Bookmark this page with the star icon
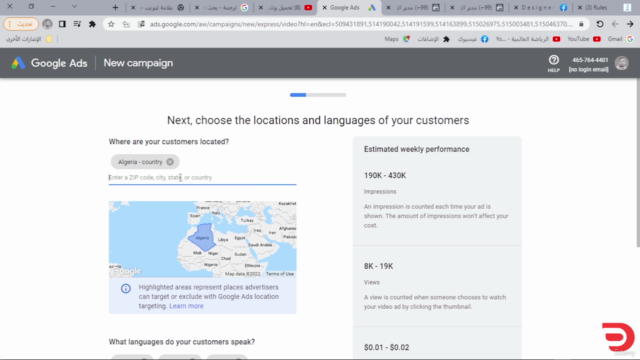Screen dimensions: 640x360 (x=111, y=24)
